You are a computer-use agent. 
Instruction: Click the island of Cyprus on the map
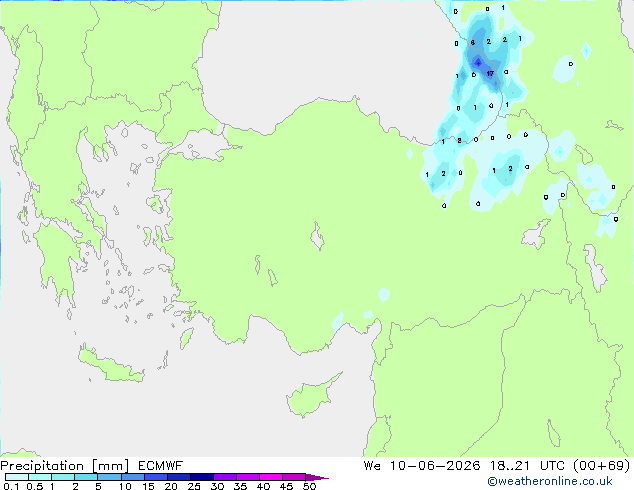[311, 397]
